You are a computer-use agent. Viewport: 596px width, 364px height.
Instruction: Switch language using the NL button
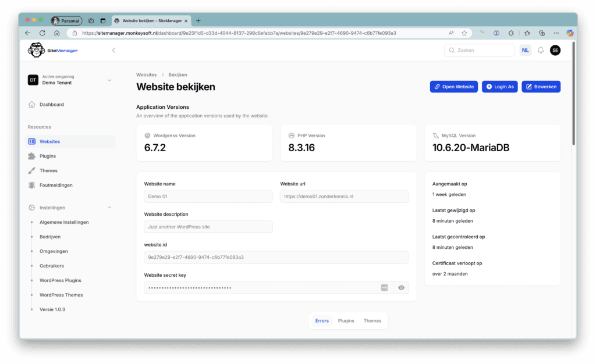[525, 51]
